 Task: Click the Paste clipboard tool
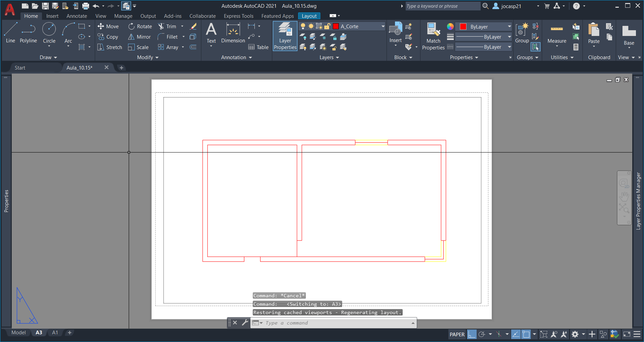(594, 34)
